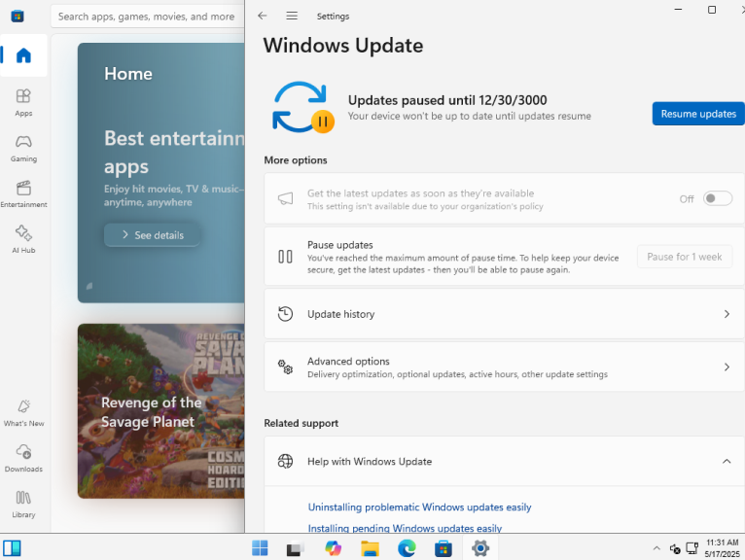This screenshot has width=745, height=560.
Task: Click Home heading on Store banner
Action: point(128,74)
